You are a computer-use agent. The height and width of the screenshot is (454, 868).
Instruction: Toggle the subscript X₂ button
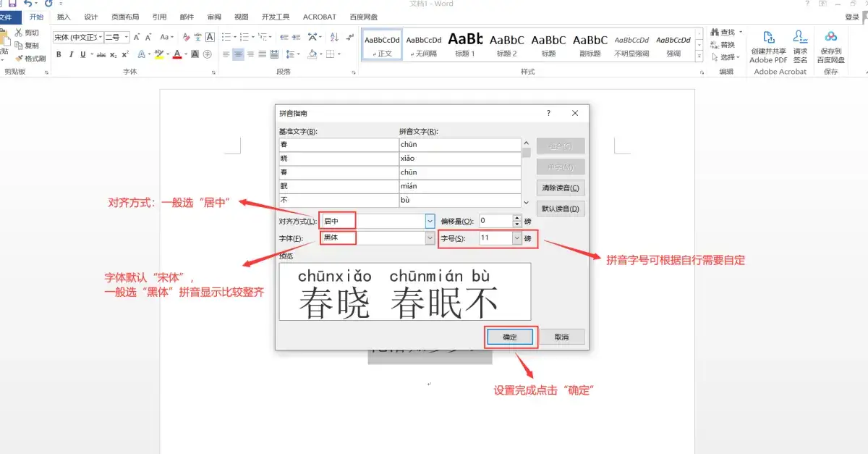coord(114,54)
